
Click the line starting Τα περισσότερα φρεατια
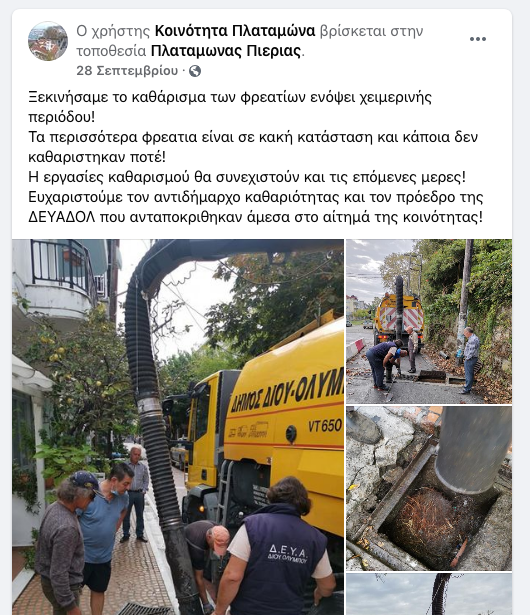[253, 137]
